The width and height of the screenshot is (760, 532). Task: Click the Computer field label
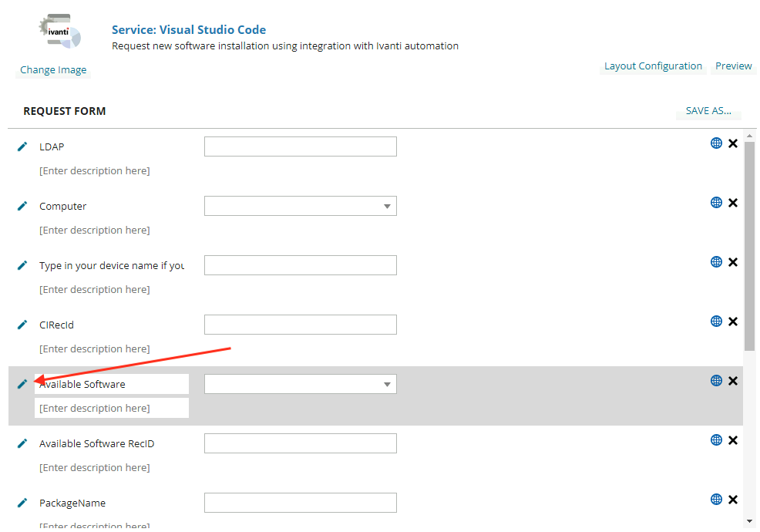coord(62,206)
